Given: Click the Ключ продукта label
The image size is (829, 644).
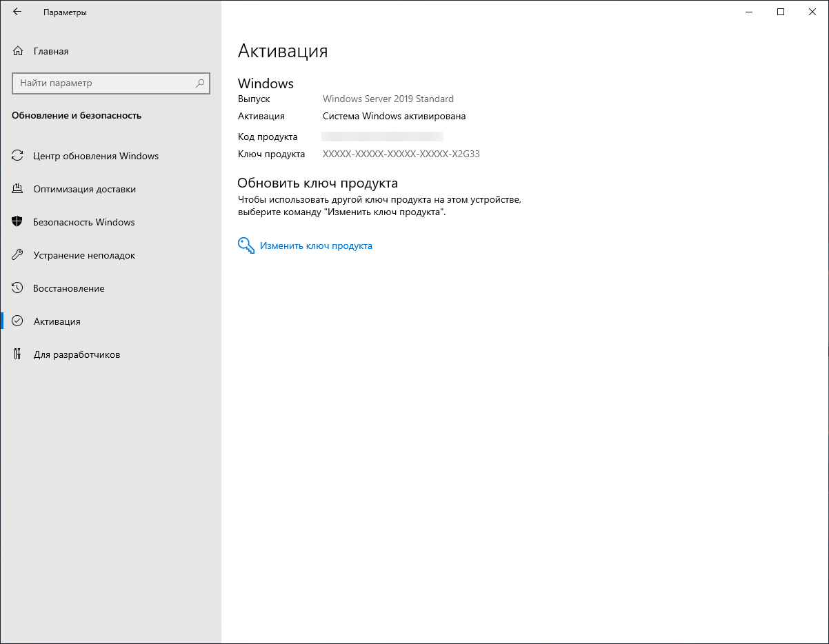Looking at the screenshot, I should (x=271, y=154).
